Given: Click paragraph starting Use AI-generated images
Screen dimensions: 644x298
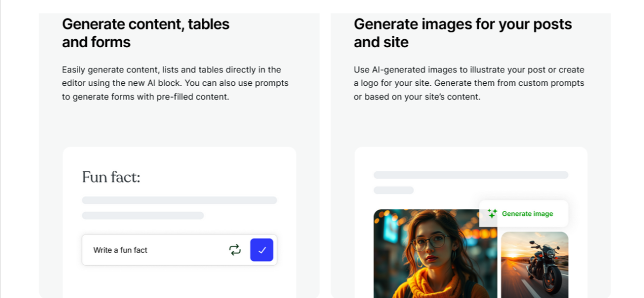Looking at the screenshot, I should [469, 83].
